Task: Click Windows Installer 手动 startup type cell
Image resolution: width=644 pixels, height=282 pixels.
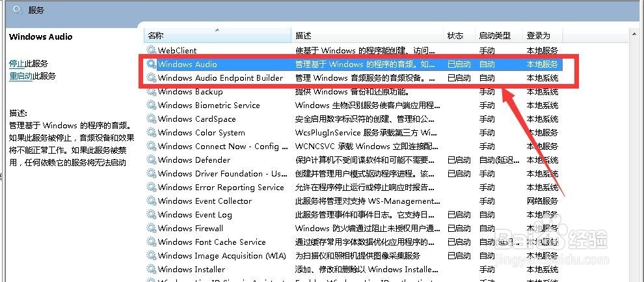Action: 487,269
